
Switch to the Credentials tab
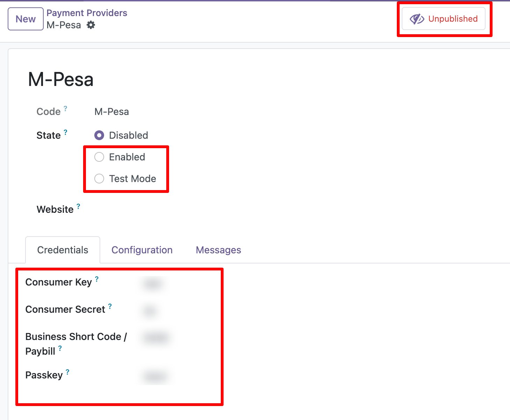[x=63, y=250]
